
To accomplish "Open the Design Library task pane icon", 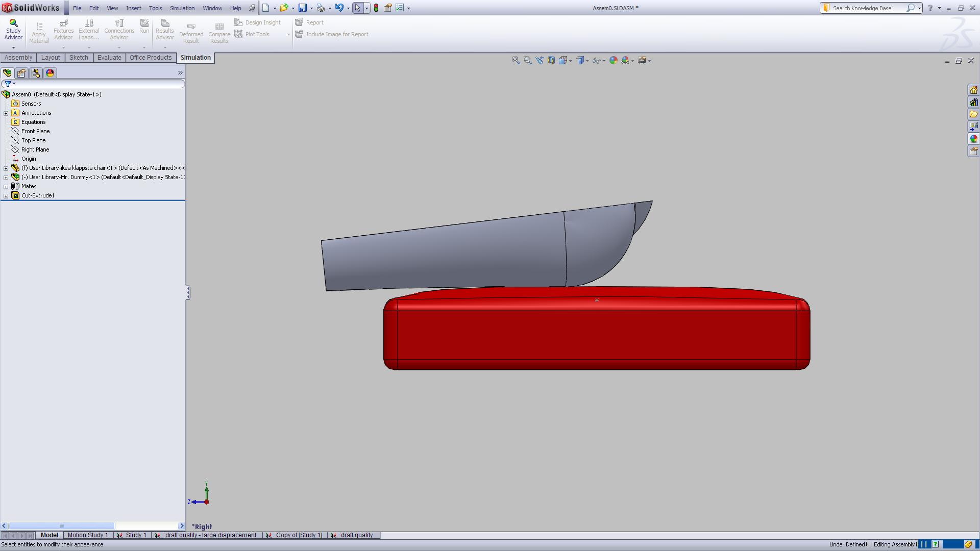I will pyautogui.click(x=973, y=102).
